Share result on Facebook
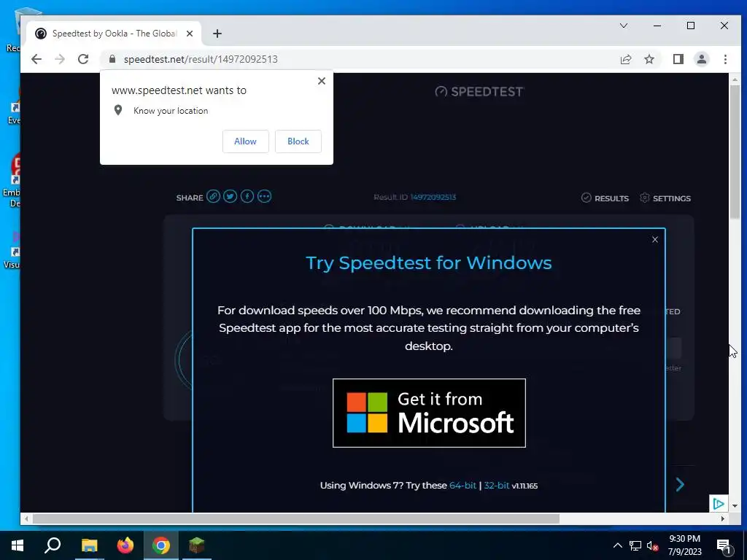Image resolution: width=747 pixels, height=560 pixels. coord(247,196)
